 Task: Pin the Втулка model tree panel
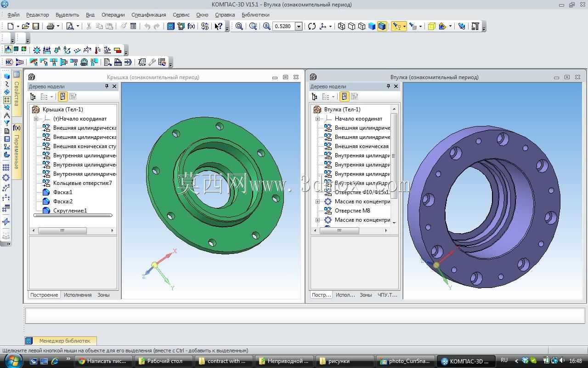click(388, 86)
